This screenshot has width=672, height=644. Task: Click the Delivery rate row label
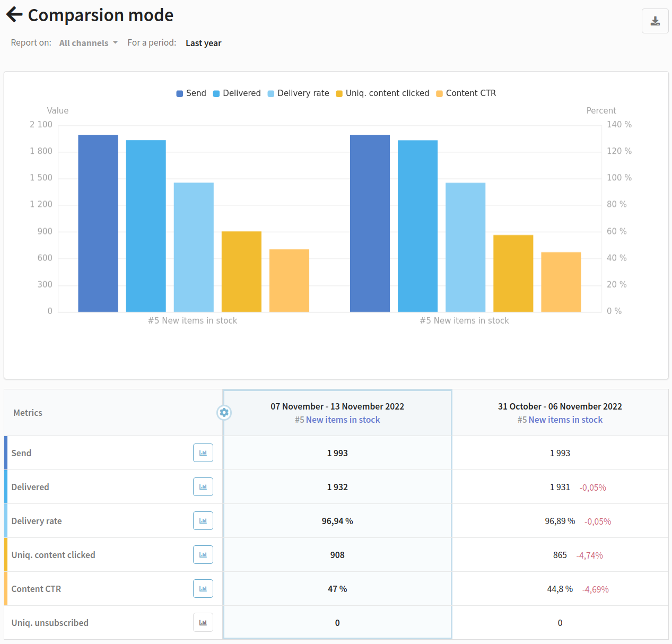[x=37, y=521]
